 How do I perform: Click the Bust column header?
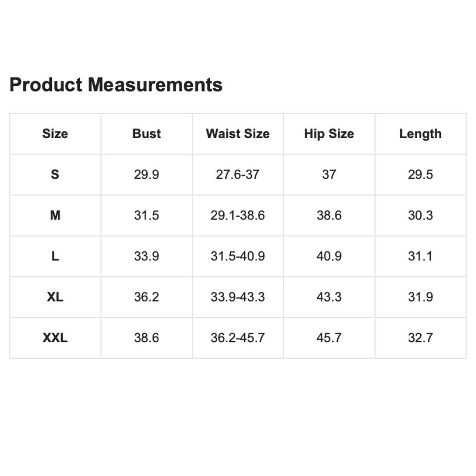tap(147, 134)
